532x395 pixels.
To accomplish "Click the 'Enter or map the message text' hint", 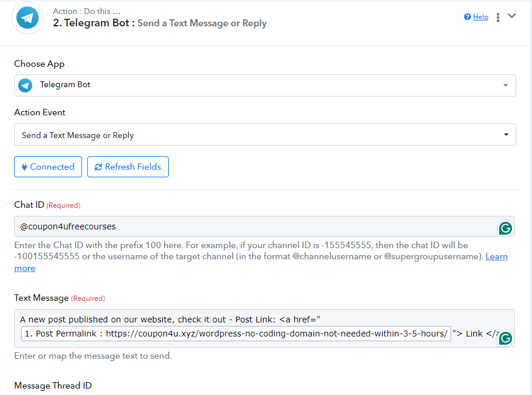I will [93, 356].
